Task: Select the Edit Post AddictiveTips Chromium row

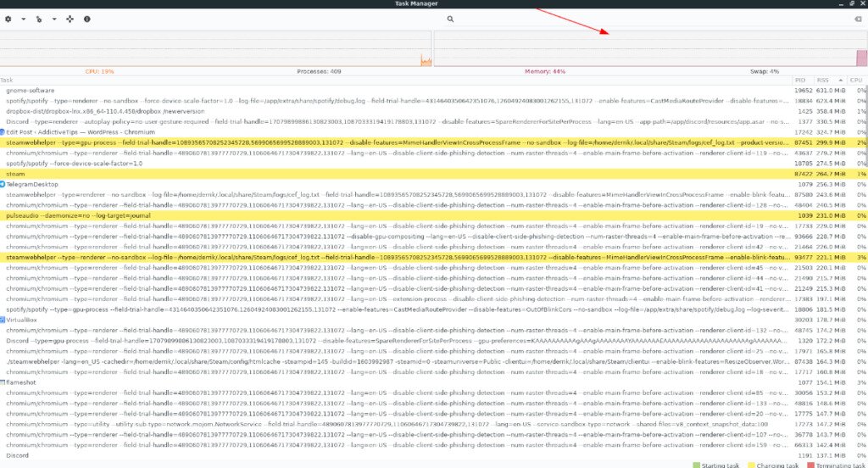Action: click(434, 132)
